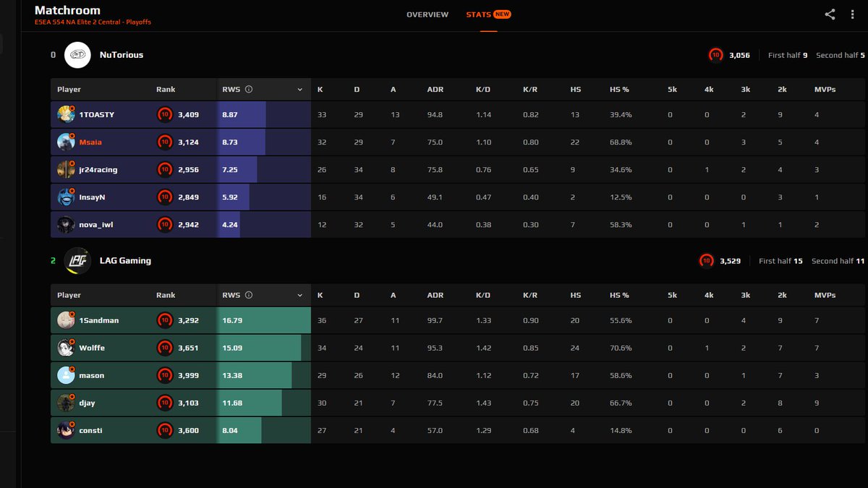Expand the RWS sort chevron in LAG Gaming table
This screenshot has width=868, height=488.
299,295
